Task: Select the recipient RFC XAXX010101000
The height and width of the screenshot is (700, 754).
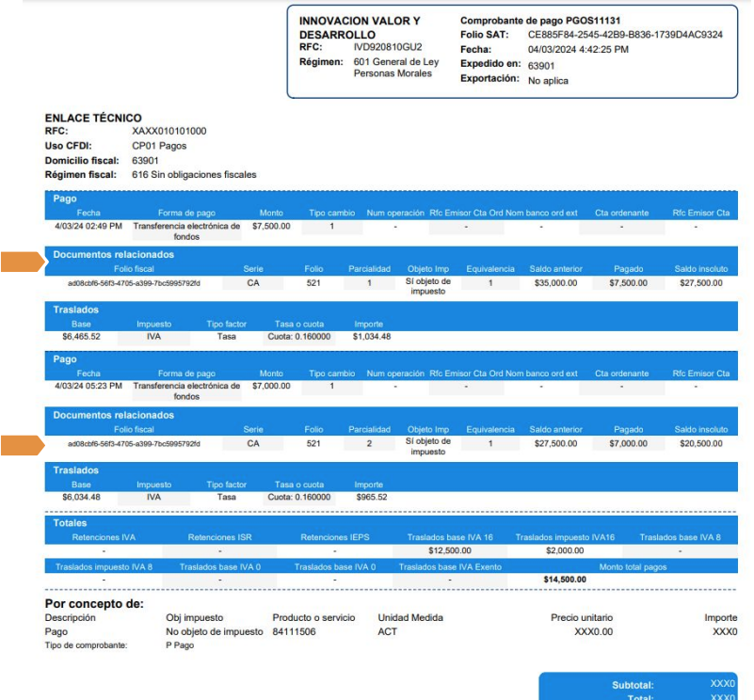Action: [x=168, y=132]
